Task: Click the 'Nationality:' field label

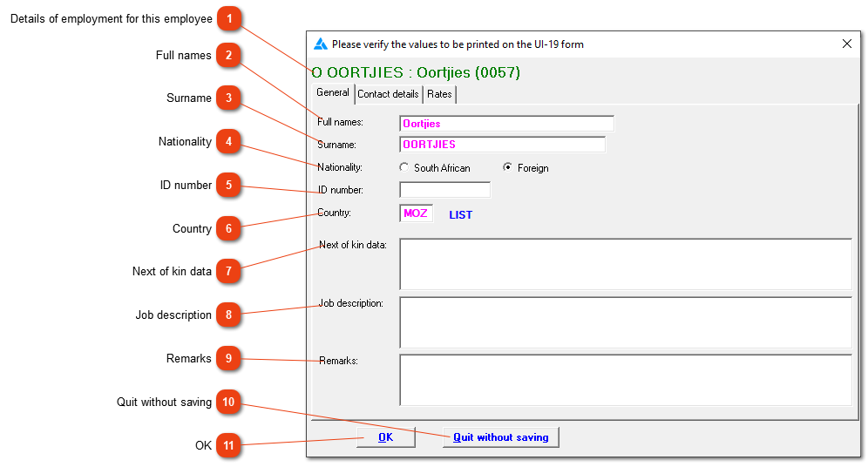Action: coord(340,167)
